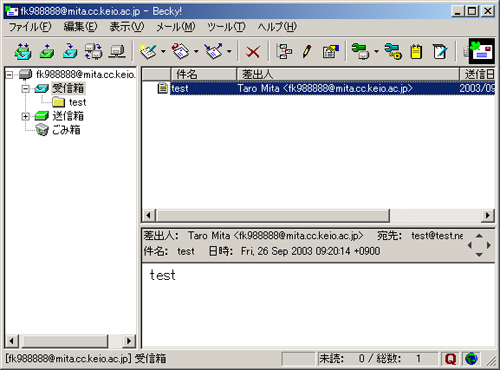Click the send and receive all toolbar icon
Viewport: 500px width, 370px height.
(23, 51)
